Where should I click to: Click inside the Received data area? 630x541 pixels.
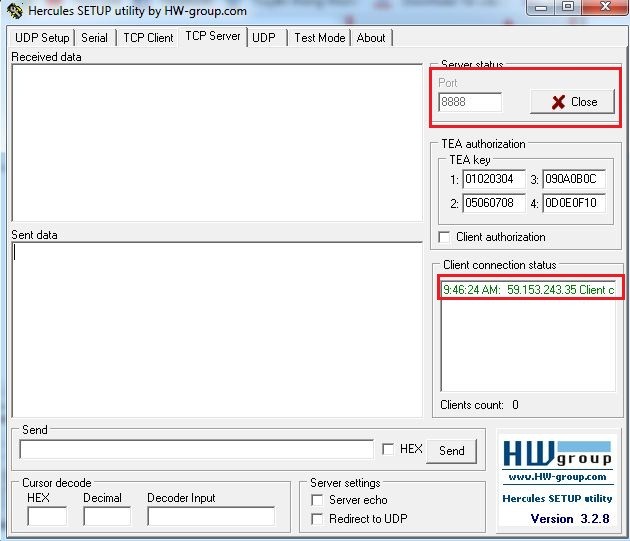[x=217, y=143]
